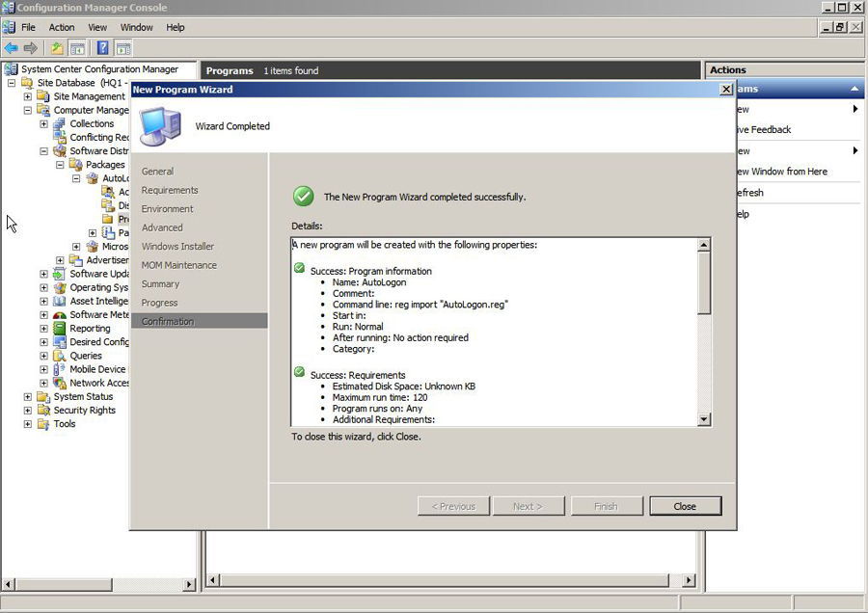The image size is (868, 613).
Task: Click the Forward arrow toolbar icon
Action: (x=31, y=48)
